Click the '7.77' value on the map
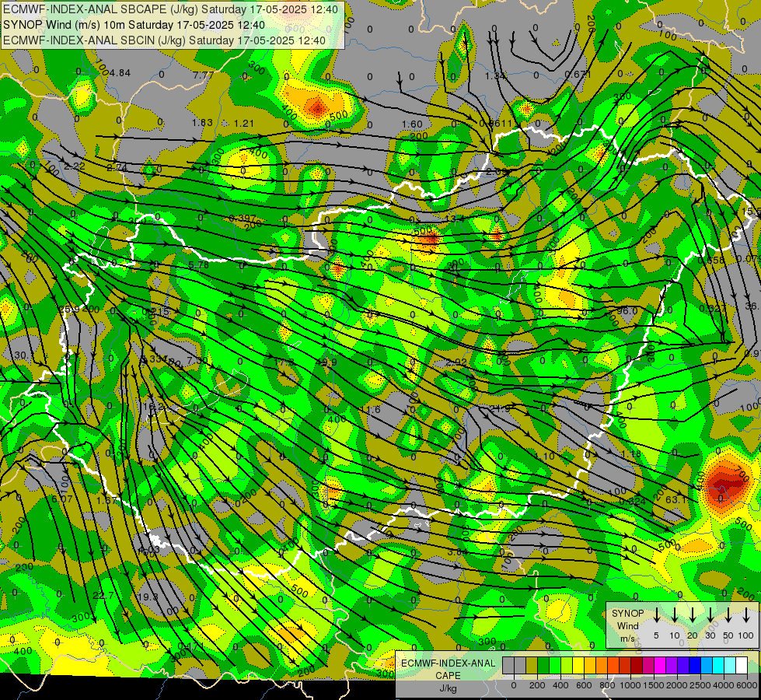 click(x=203, y=75)
